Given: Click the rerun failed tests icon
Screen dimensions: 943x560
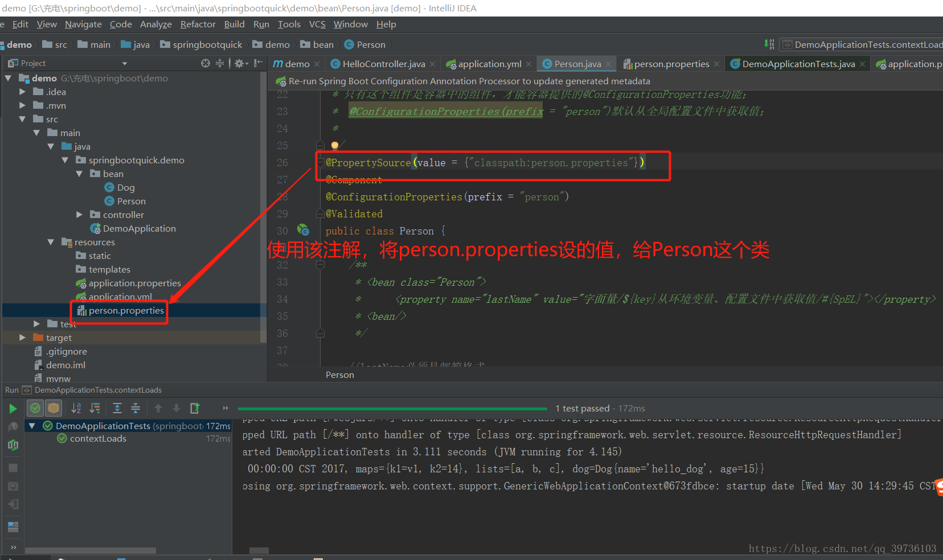Looking at the screenshot, I should 13,427.
